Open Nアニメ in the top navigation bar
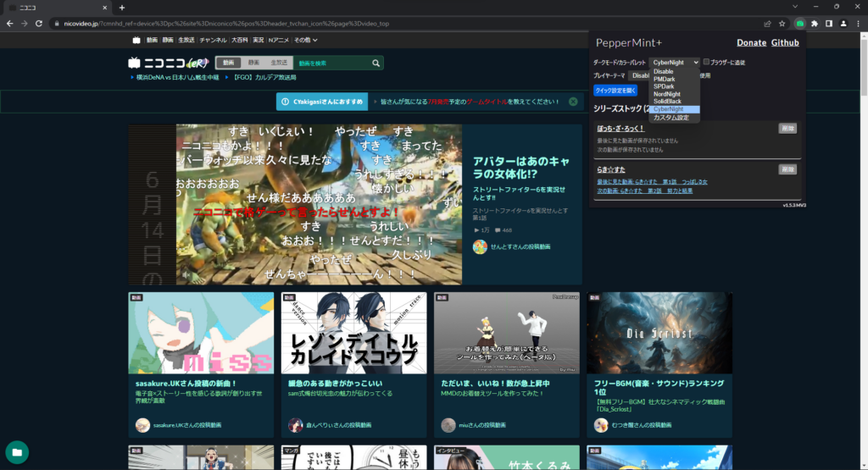The width and height of the screenshot is (868, 470). (278, 40)
